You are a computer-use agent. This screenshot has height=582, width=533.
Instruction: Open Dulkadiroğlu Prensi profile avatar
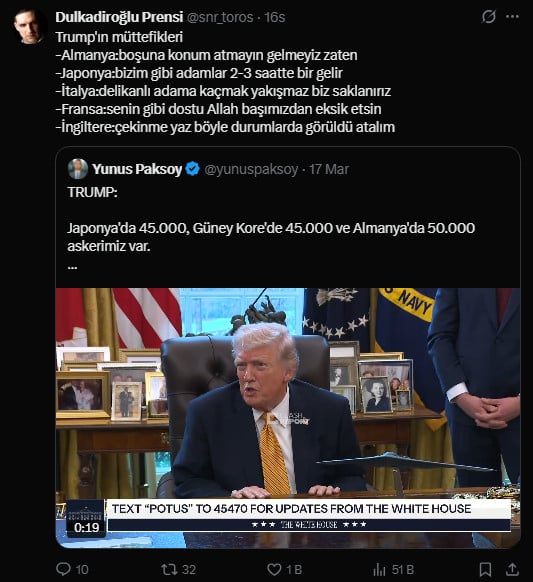point(29,27)
